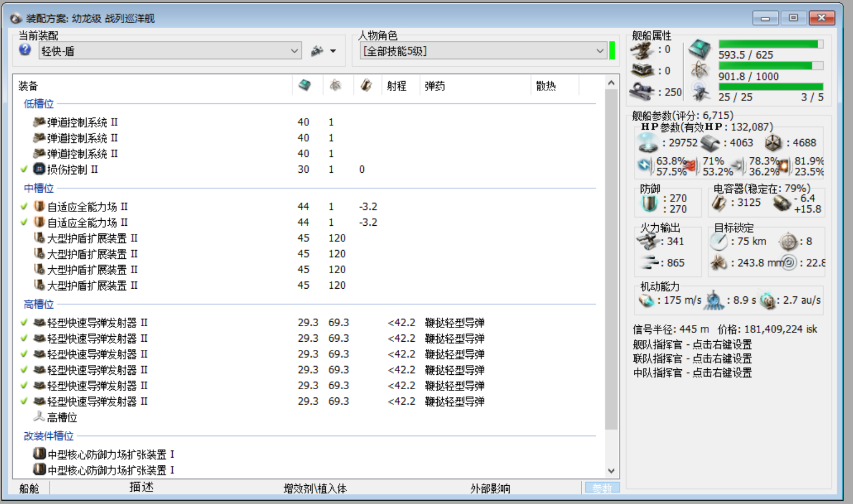853x504 pixels.
Task: Click the 信号半径: 445 m text
Action: [x=671, y=330]
